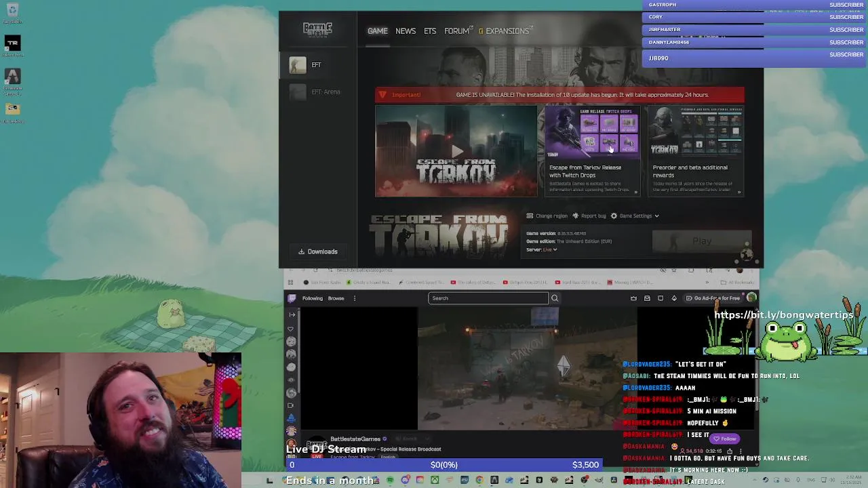Open the yellow folder desktop icon
Image resolution: width=868 pixels, height=488 pixels.
(x=12, y=112)
